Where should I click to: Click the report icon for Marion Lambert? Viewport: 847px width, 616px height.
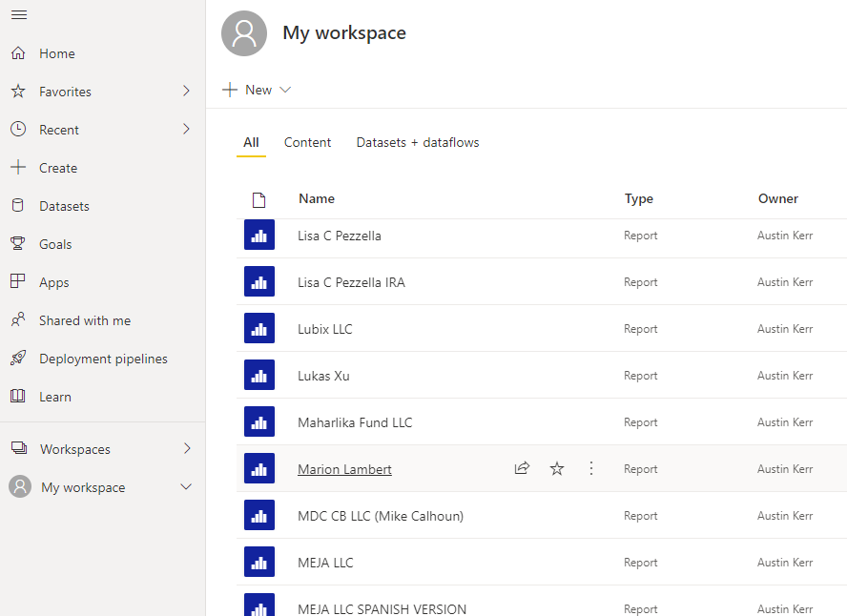259,468
